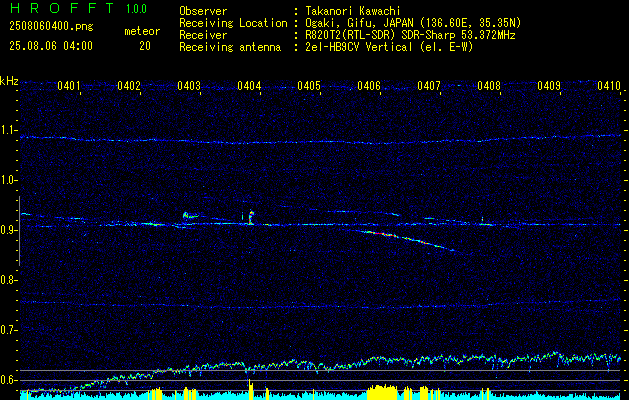
Task: Click the Receiving antenna label
Action: tap(230, 47)
